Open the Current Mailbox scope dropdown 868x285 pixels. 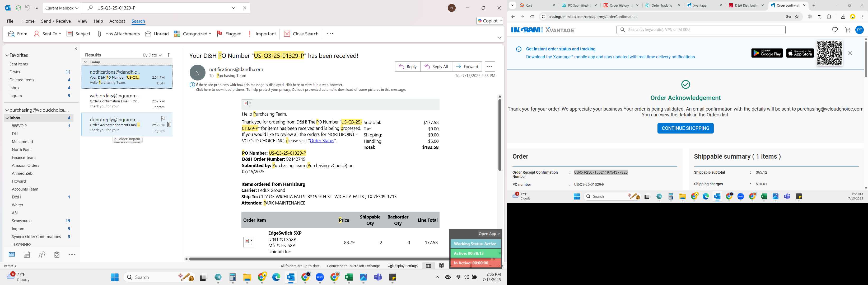(62, 8)
